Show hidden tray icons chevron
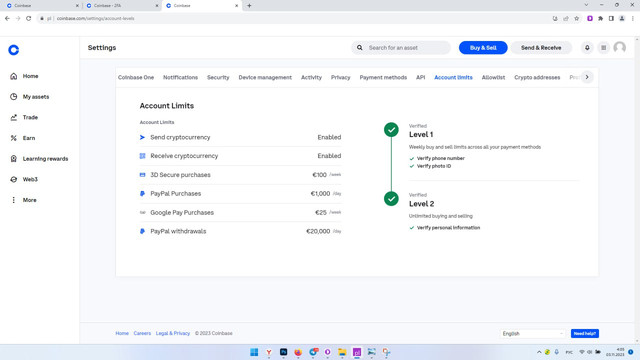Viewport: 640px width, 360px height. coord(539,352)
